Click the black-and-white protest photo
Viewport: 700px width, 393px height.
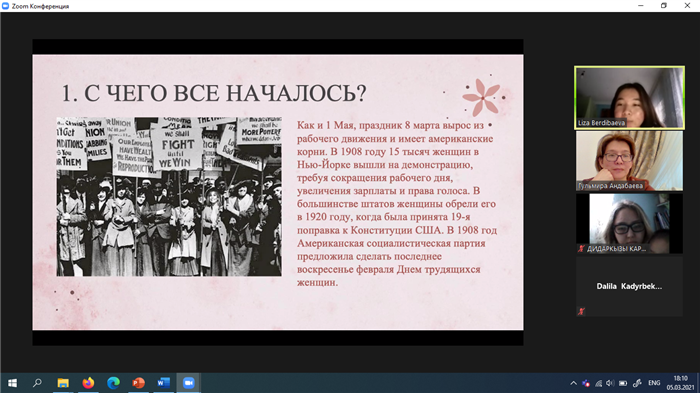[x=169, y=196]
